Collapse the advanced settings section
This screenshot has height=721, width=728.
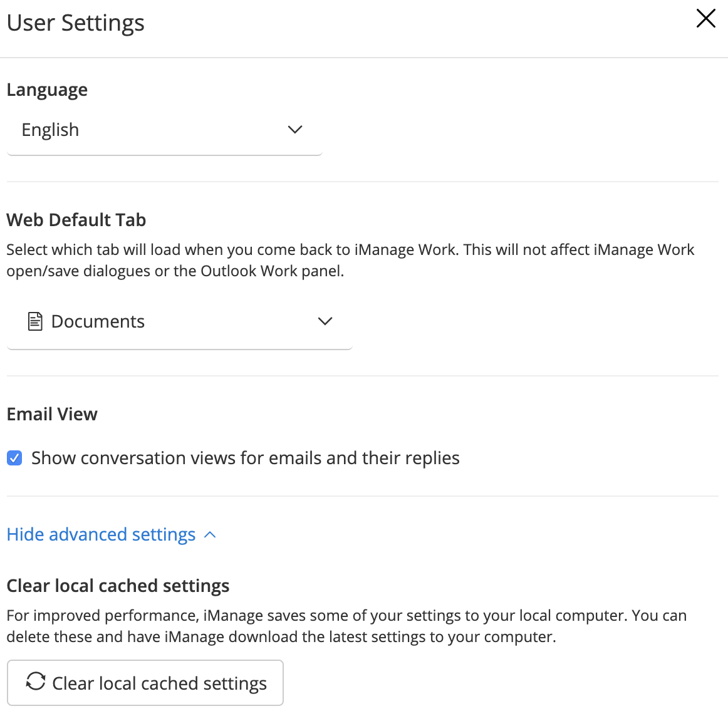pos(101,535)
